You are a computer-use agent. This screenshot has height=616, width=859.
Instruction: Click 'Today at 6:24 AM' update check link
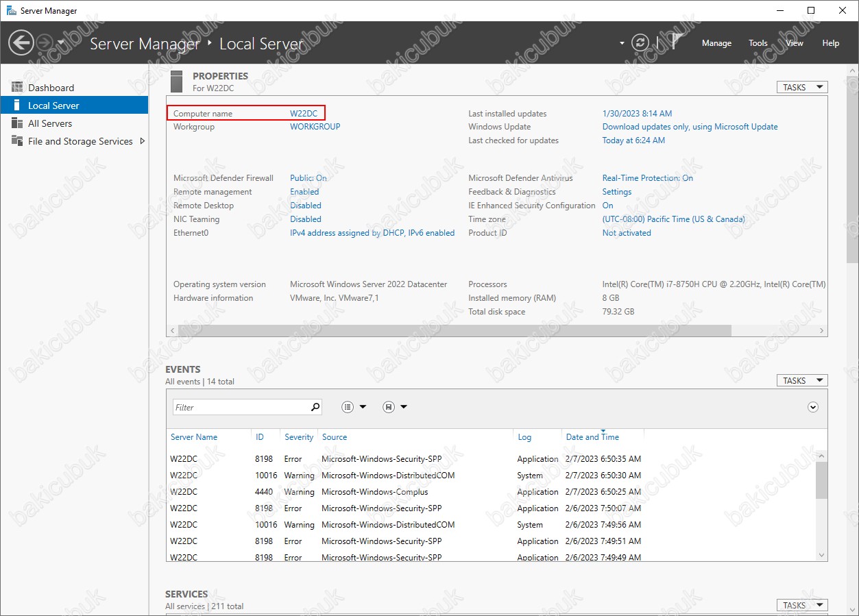click(x=633, y=140)
